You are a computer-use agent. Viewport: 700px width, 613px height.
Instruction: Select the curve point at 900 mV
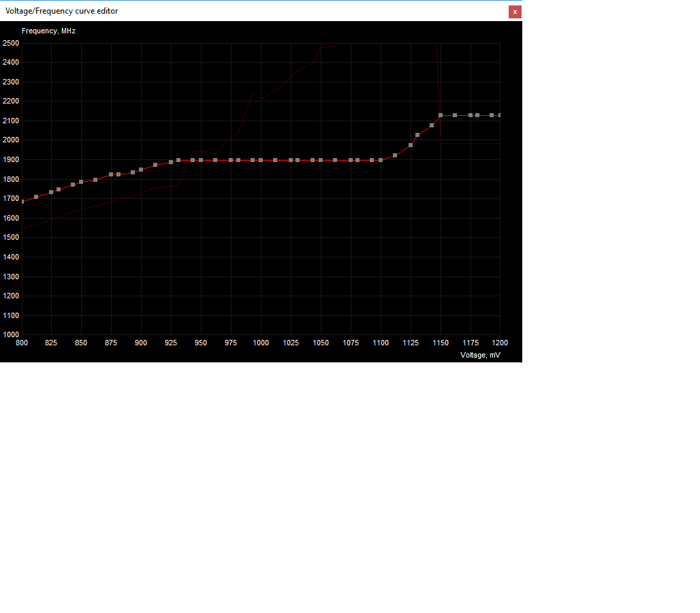[141, 170]
